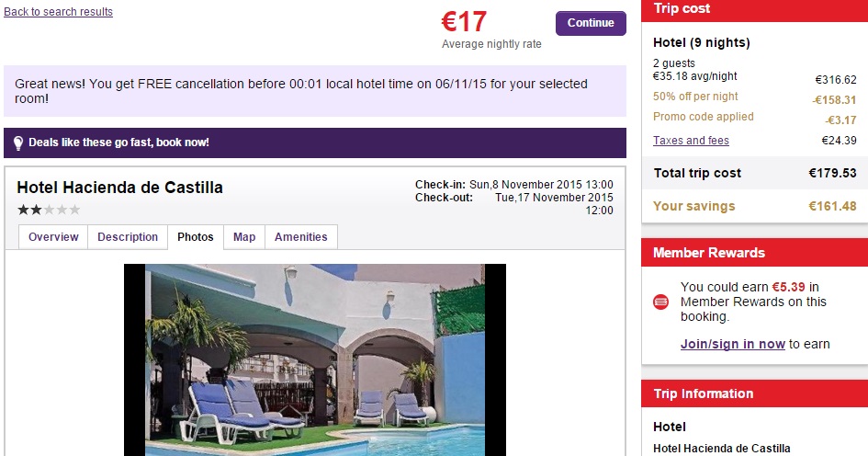The height and width of the screenshot is (456, 868).
Task: Click the Trip cost panel header
Action: [754, 9]
